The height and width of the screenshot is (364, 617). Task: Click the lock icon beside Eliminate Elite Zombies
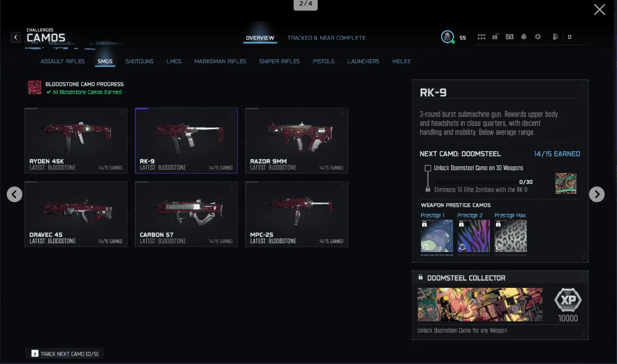(x=428, y=190)
